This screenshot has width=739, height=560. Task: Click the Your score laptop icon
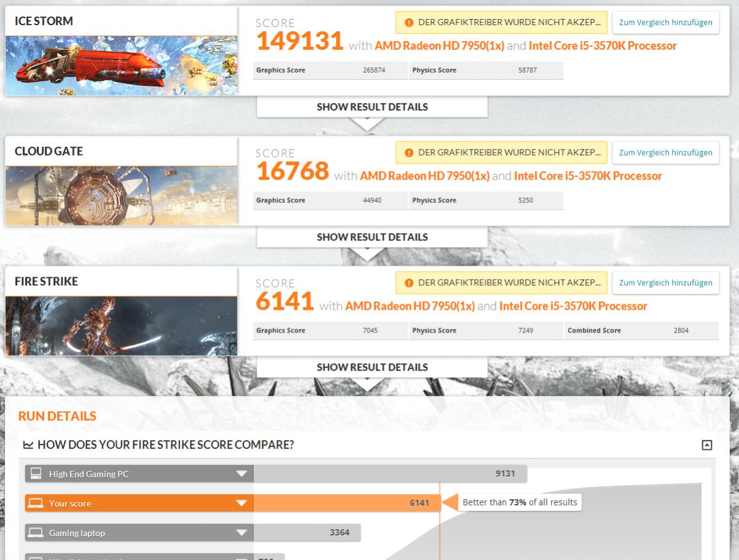[x=36, y=503]
